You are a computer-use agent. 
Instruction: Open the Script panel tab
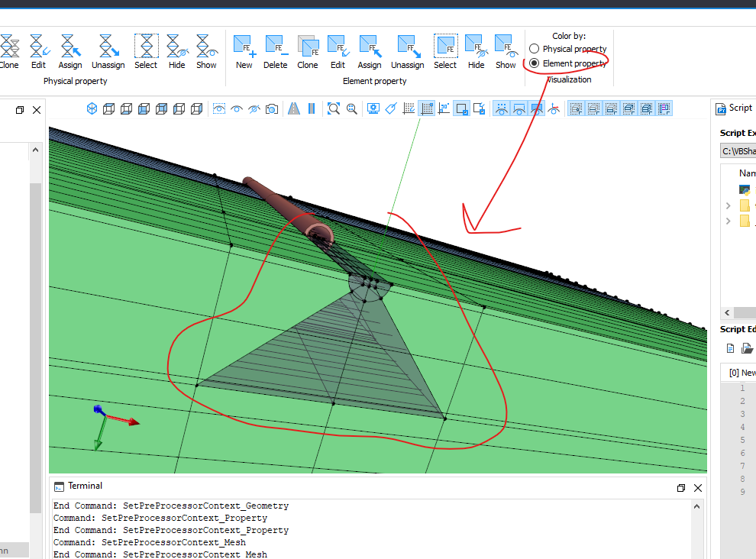click(x=735, y=108)
